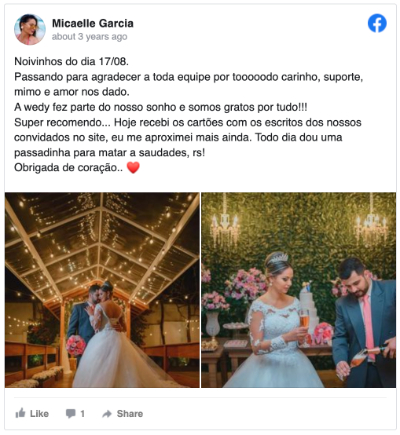Click the 'A wedy fez parte' sentence

pyautogui.click(x=161, y=107)
